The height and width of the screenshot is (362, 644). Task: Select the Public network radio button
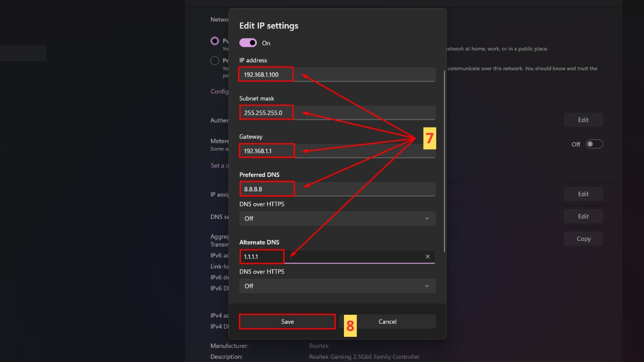coord(215,41)
